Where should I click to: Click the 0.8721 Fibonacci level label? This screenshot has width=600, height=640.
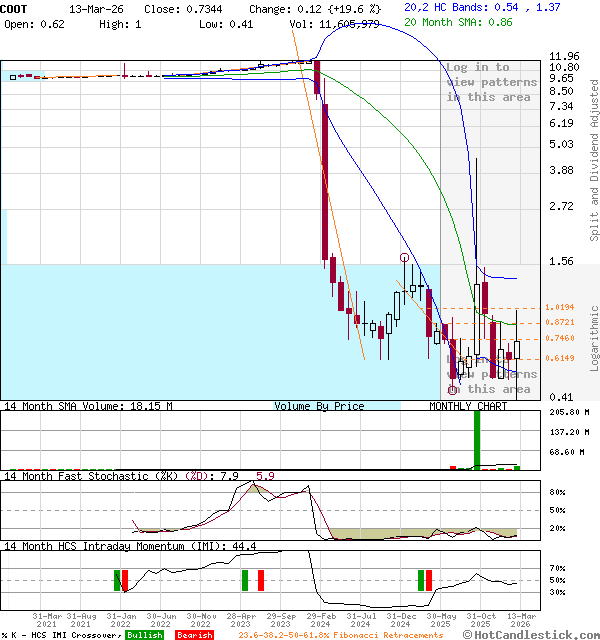pos(560,323)
